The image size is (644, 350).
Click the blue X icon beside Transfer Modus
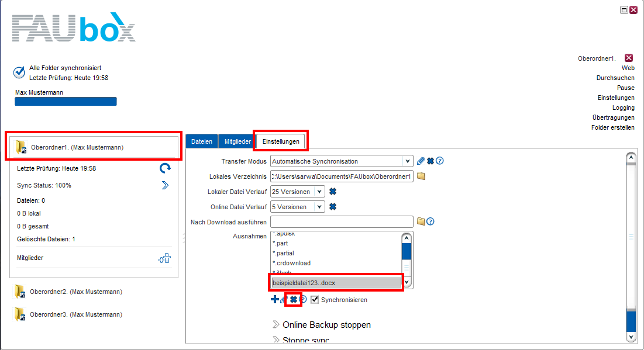click(431, 161)
